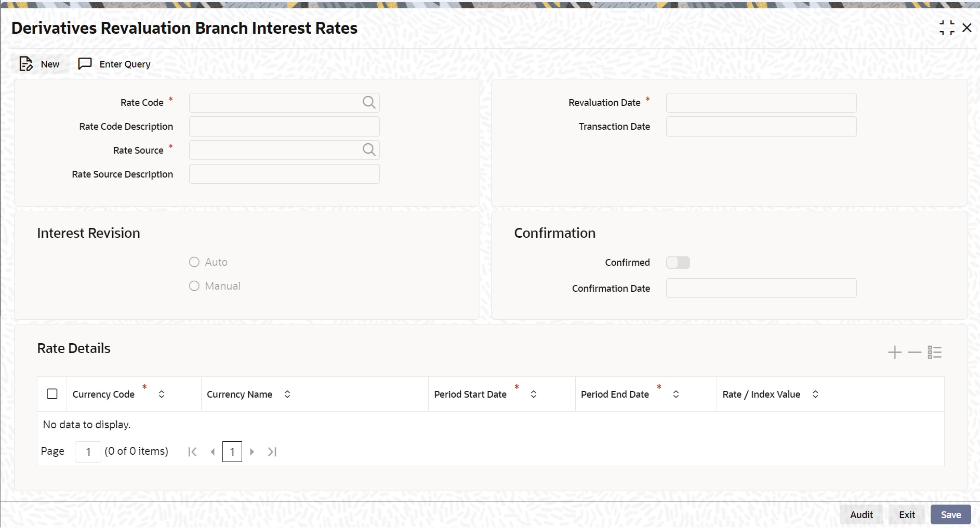The image size is (980, 529).
Task: Click the Revaluation Date input field
Action: pyautogui.click(x=761, y=103)
